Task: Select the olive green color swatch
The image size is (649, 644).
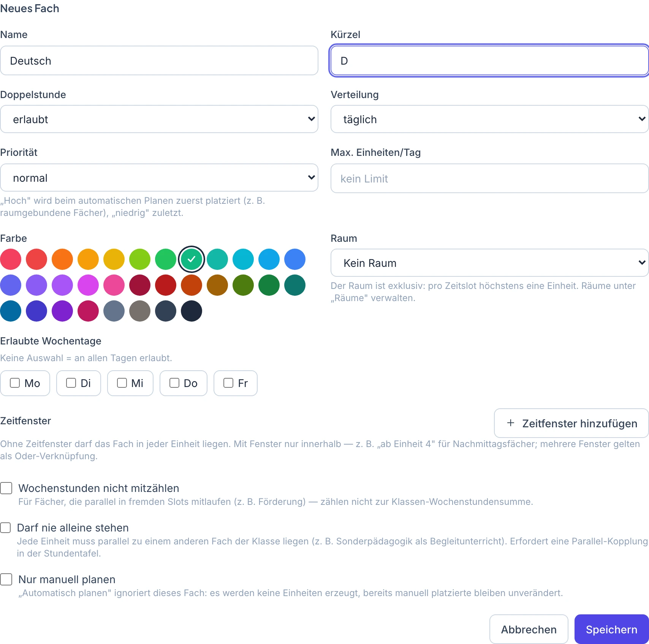Action: 243,285
